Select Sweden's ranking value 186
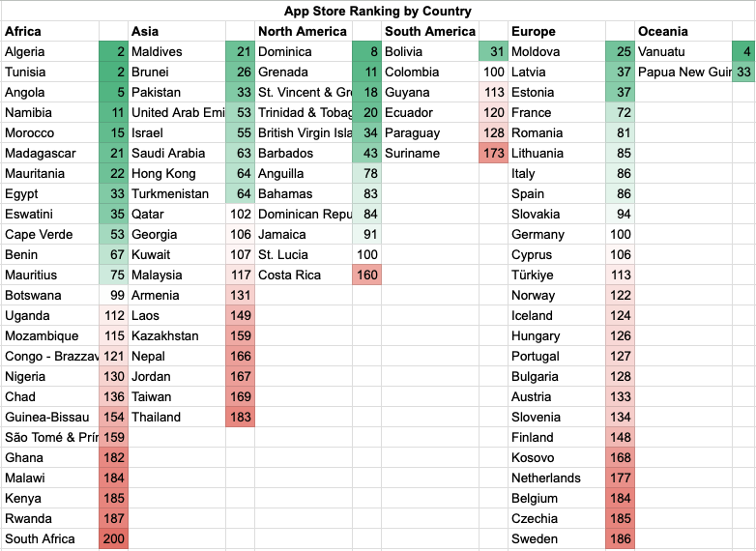756x551 pixels. 620,539
